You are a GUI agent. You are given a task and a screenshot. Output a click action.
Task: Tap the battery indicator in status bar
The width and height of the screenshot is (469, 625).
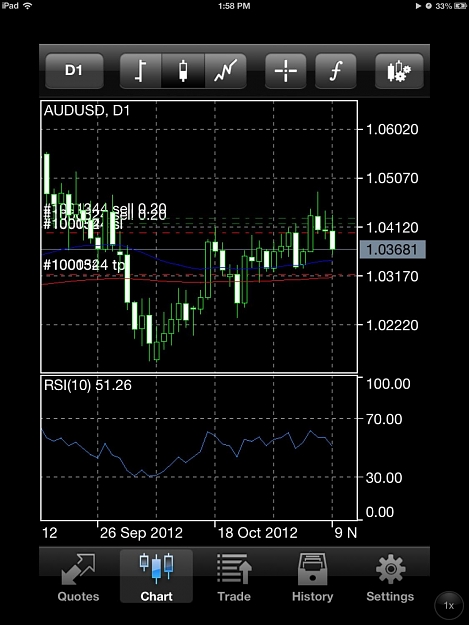[461, 6]
